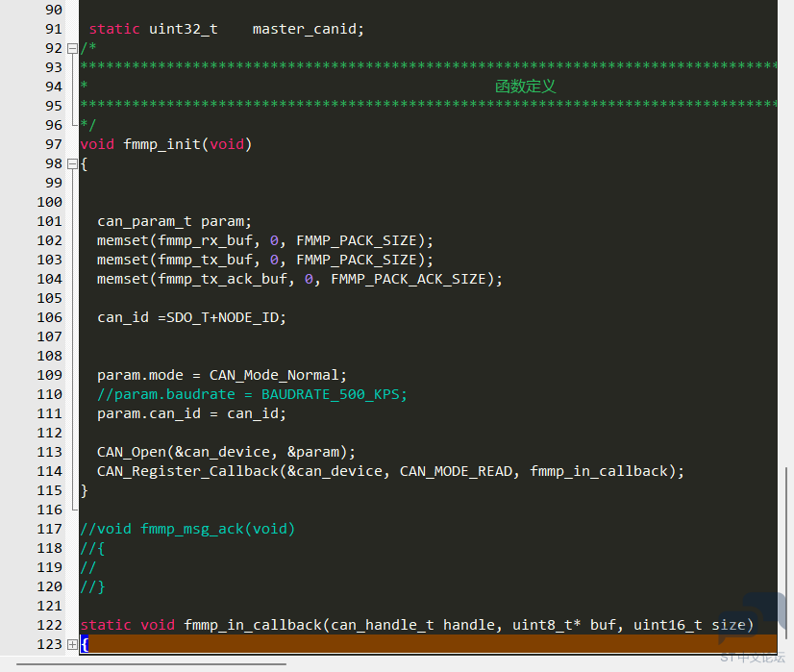Image resolution: width=794 pixels, height=672 pixels.
Task: Click the highlighted opening brace on line 123
Action: [x=85, y=644]
